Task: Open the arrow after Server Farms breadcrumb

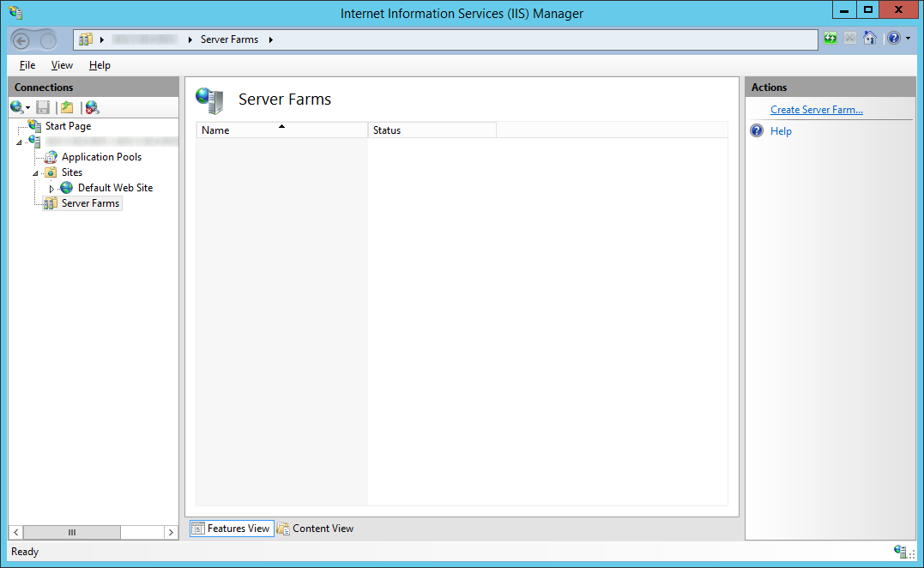Action: tap(270, 39)
